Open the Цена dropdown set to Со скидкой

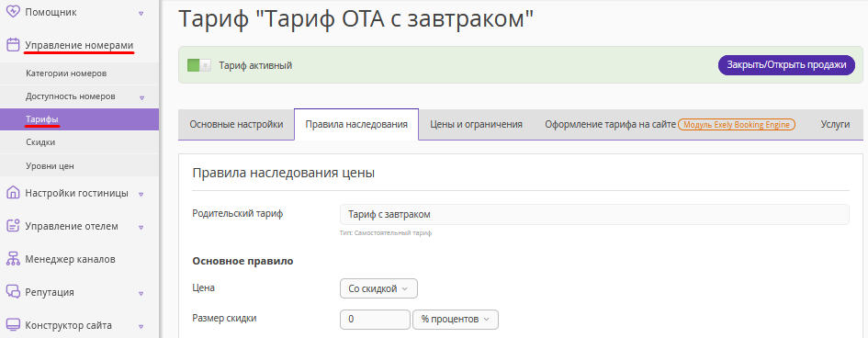pyautogui.click(x=378, y=288)
